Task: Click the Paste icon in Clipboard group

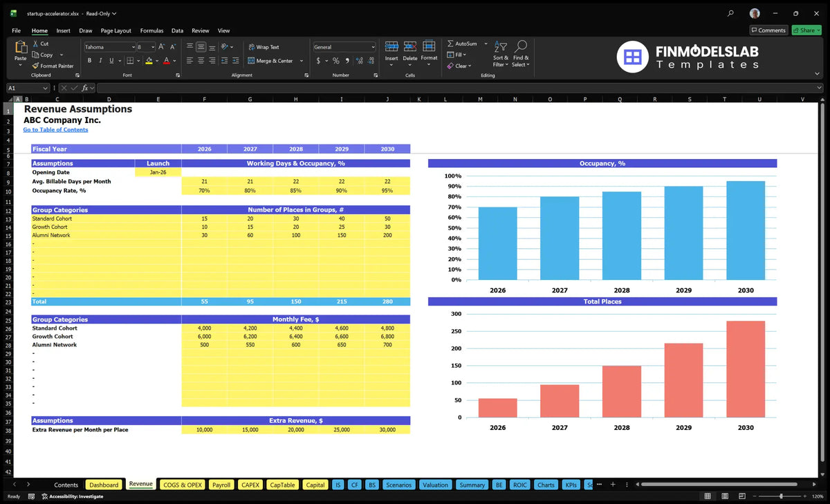Action: 20,48
